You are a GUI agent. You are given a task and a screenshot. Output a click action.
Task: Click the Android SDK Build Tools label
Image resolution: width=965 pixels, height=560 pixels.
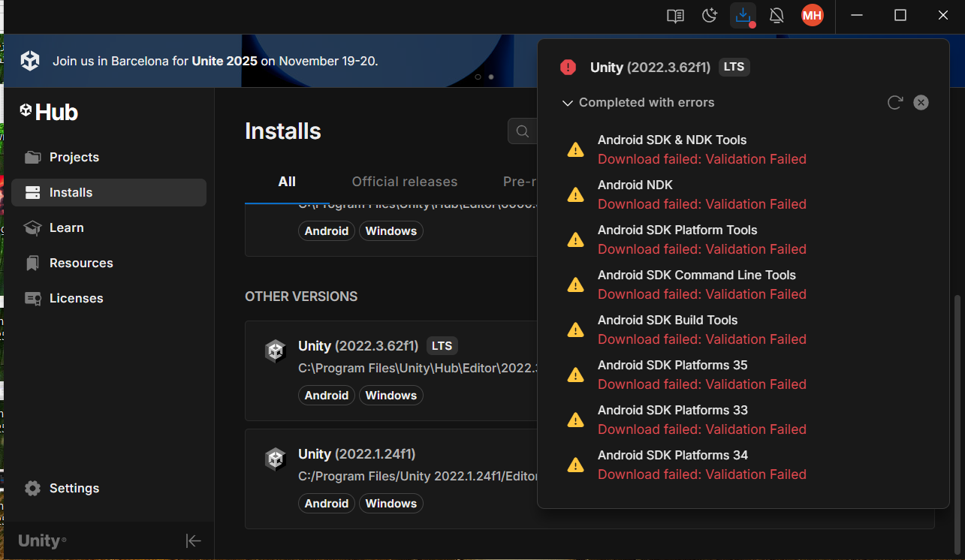pyautogui.click(x=668, y=320)
